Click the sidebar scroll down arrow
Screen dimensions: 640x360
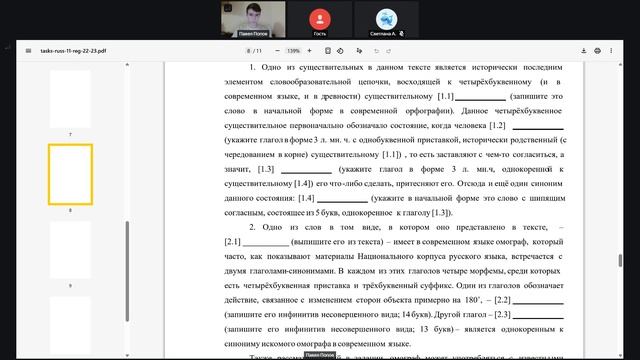(127, 356)
